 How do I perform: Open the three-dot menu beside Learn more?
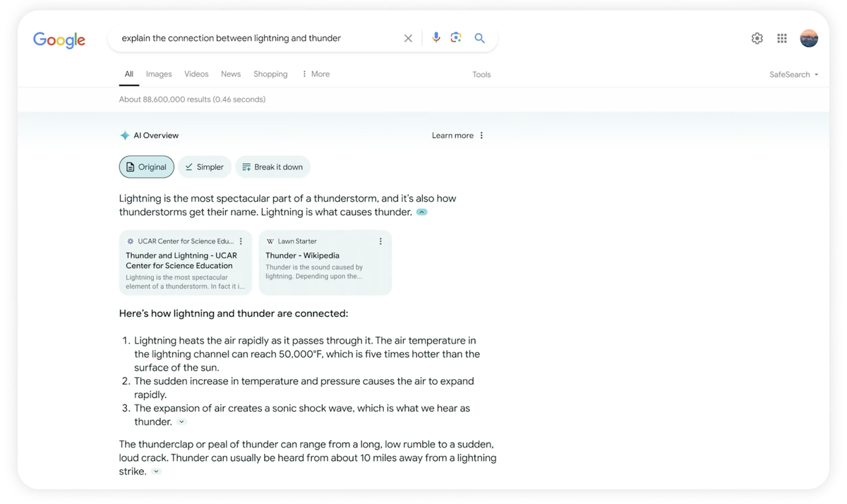pos(481,135)
